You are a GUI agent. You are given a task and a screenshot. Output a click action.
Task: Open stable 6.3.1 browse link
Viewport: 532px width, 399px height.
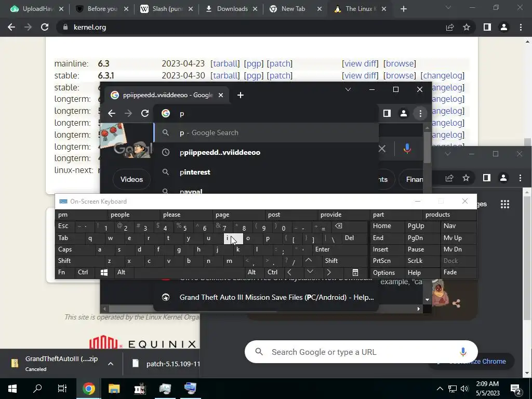click(x=400, y=75)
